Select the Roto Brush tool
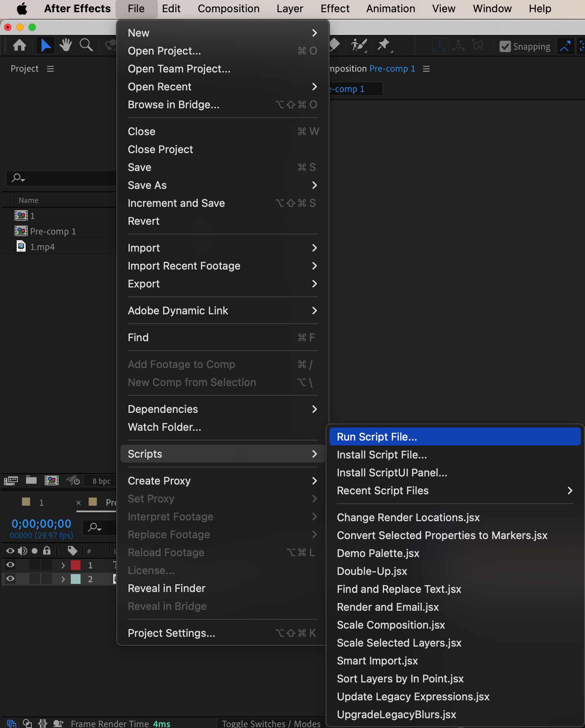The width and height of the screenshot is (585, 728). click(359, 45)
